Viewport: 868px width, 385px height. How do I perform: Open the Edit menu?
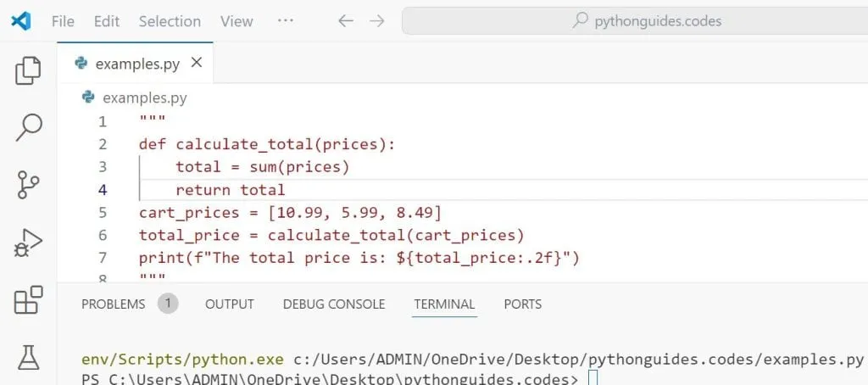point(107,21)
